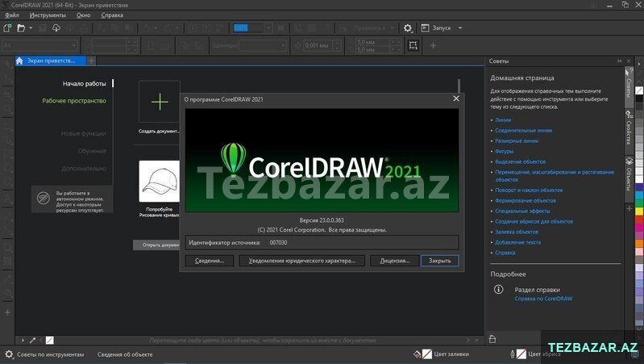Viewport: 644px width, 364px height.
Task: Click the Закрыть button
Action: point(439,261)
